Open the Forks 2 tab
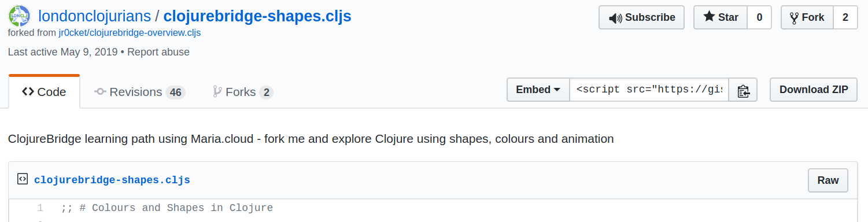This screenshot has height=222, width=868. [x=243, y=92]
